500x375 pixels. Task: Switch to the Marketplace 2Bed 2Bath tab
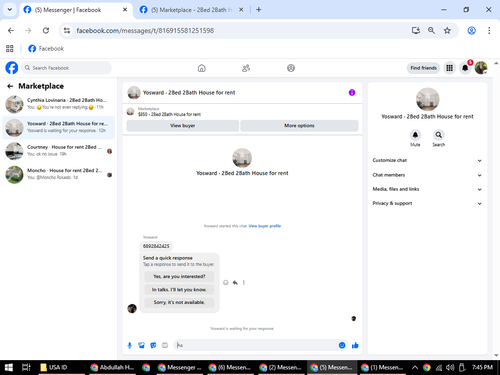[191, 10]
